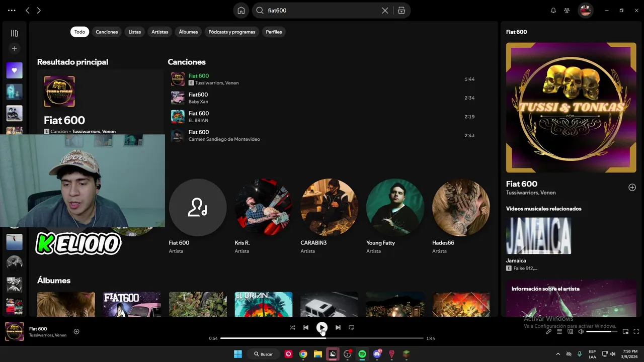Create a playlist with plus icon

pos(14,48)
